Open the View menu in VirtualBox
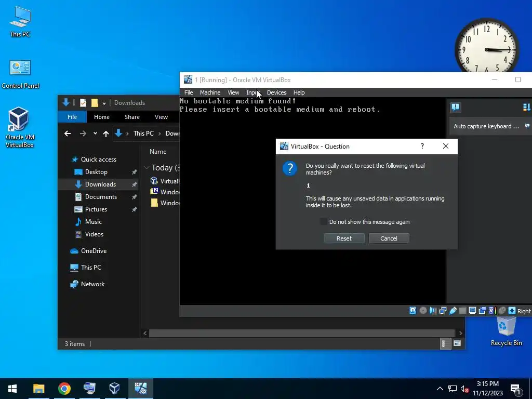532x399 pixels. click(x=233, y=92)
